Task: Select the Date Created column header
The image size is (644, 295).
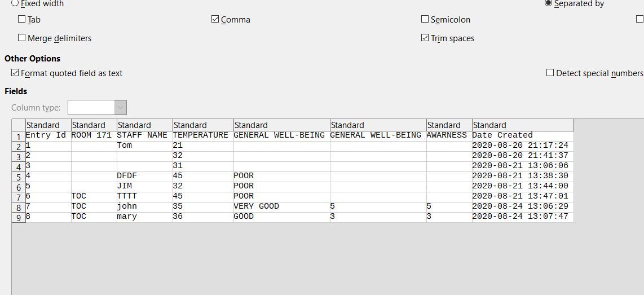Action: coord(522,125)
